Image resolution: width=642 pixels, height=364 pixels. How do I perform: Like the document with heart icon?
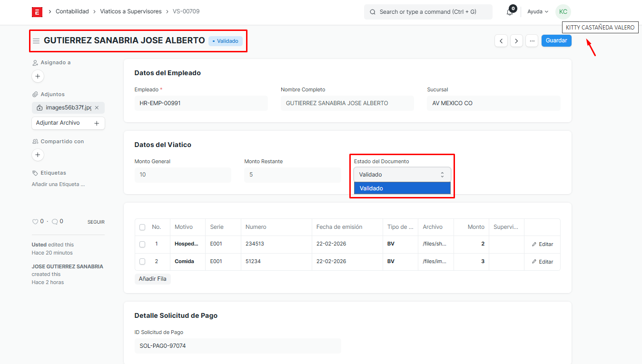(x=35, y=222)
